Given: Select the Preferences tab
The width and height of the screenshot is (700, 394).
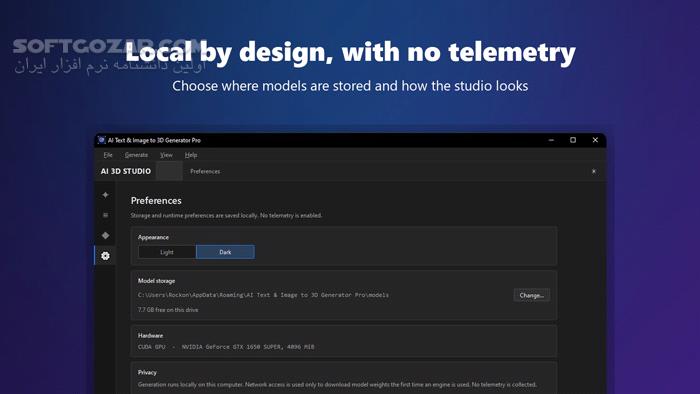Looking at the screenshot, I should tap(205, 171).
